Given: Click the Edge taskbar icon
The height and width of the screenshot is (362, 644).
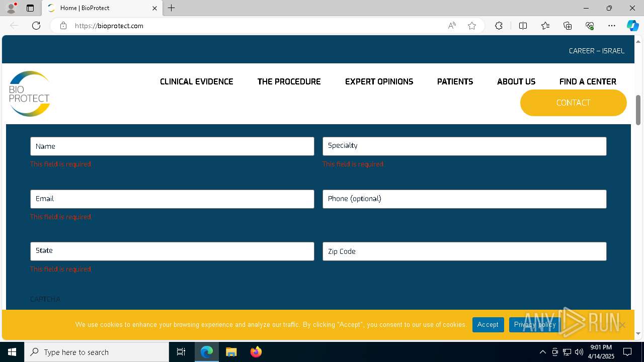Looking at the screenshot, I should click(x=207, y=352).
